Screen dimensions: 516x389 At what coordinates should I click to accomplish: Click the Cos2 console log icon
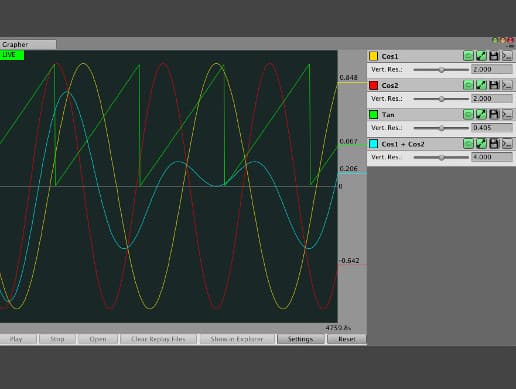[x=507, y=85]
